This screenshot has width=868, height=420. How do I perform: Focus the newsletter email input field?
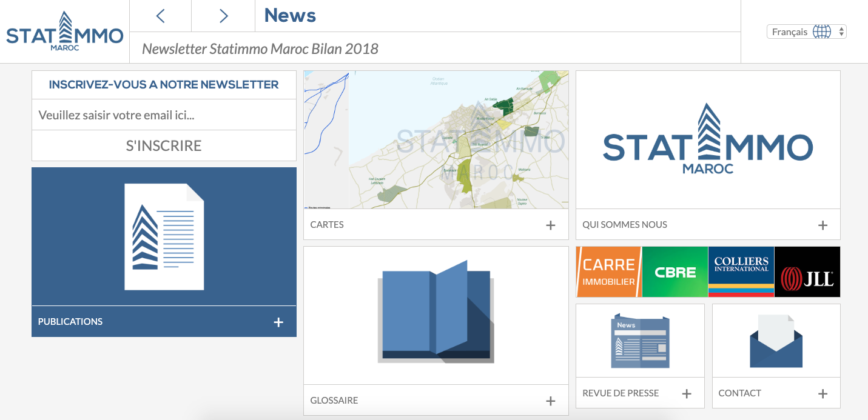[164, 115]
